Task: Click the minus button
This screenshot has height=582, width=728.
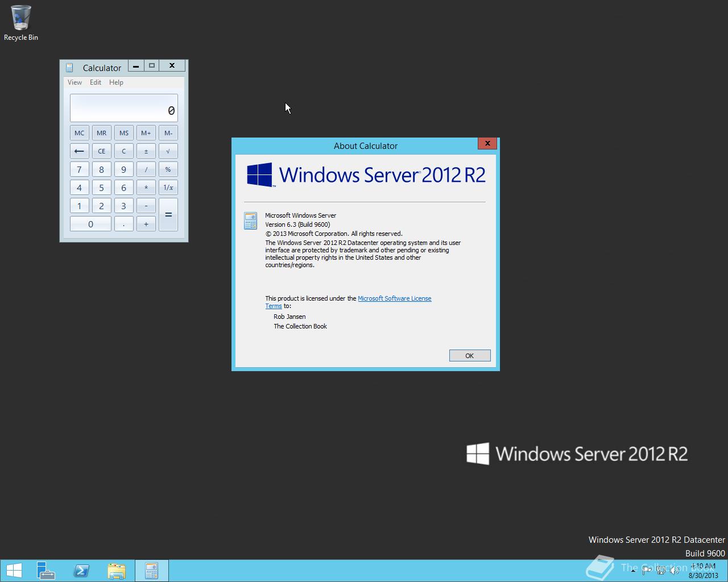Action: pyautogui.click(x=146, y=206)
